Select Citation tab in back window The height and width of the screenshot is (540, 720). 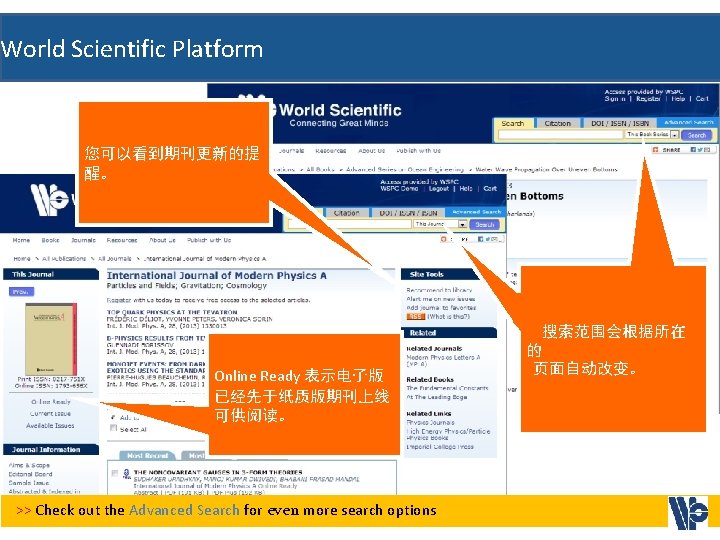click(x=557, y=124)
